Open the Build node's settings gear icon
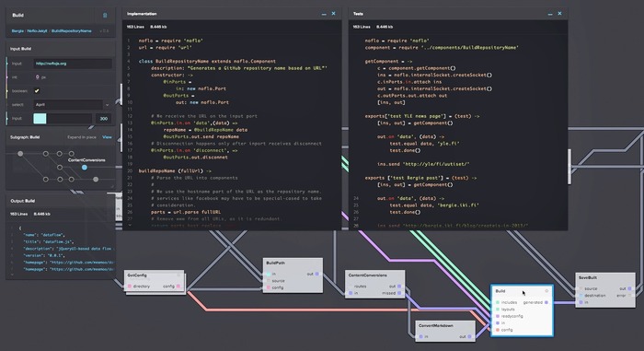This screenshot has height=351, width=644. pyautogui.click(x=546, y=291)
